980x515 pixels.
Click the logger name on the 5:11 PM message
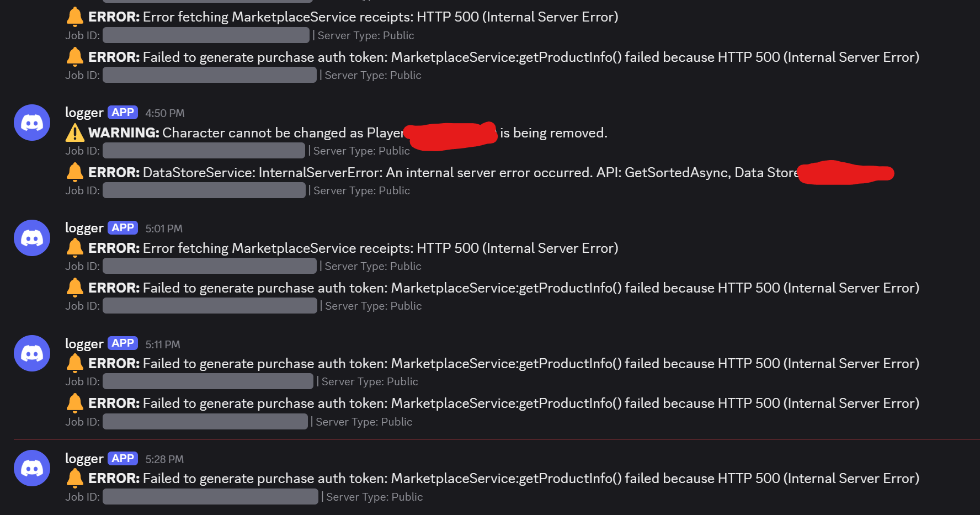[x=84, y=344]
